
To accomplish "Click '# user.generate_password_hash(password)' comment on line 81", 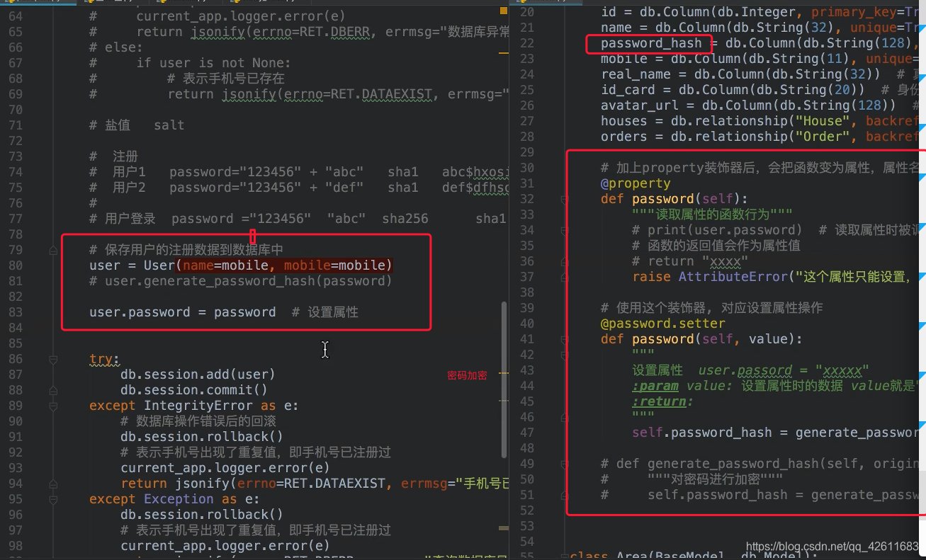I will [241, 281].
